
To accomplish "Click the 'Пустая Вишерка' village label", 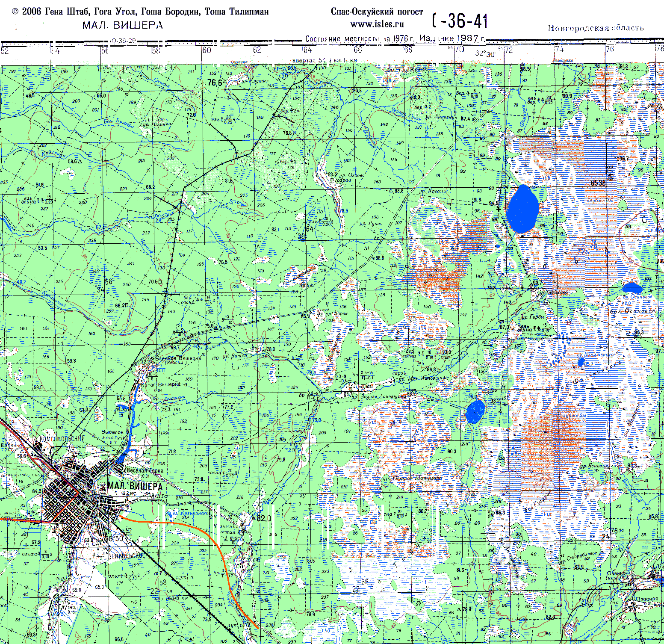I will tap(160, 384).
